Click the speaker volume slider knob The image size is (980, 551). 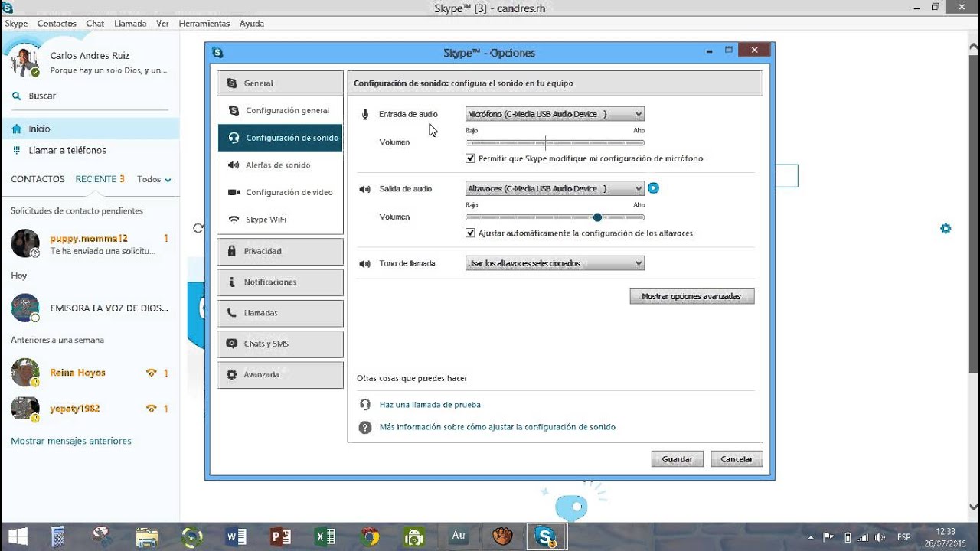coord(597,217)
